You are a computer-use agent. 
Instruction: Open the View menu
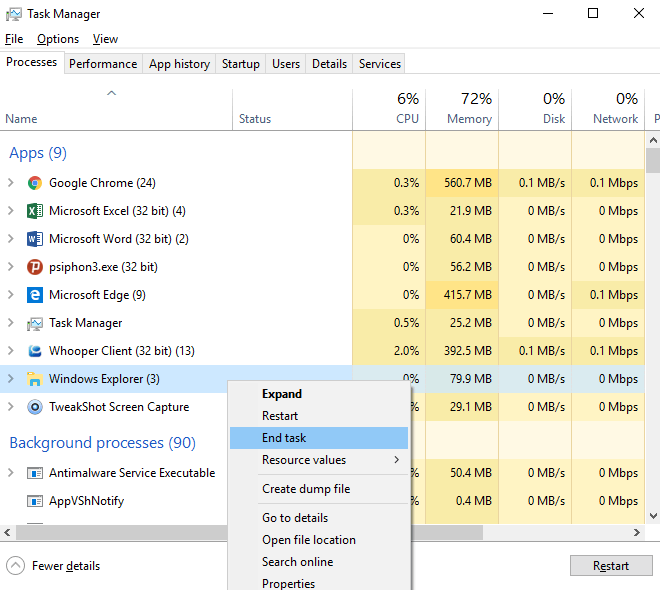click(x=105, y=39)
